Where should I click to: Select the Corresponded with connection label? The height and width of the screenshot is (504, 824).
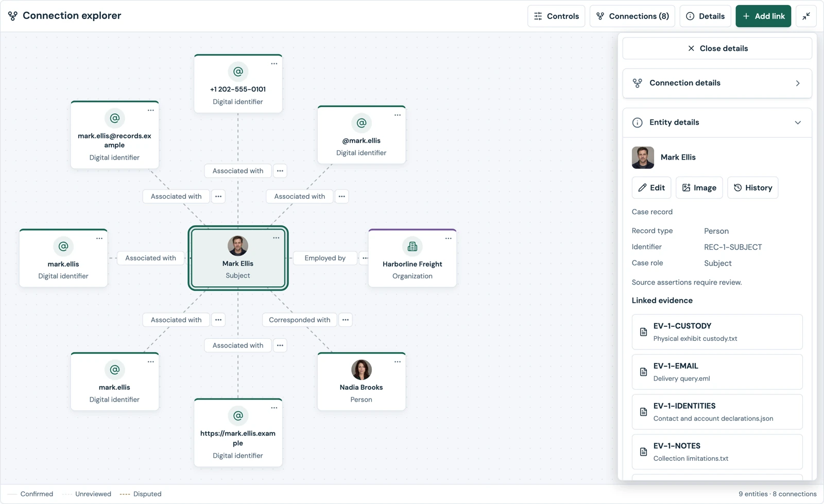click(299, 320)
